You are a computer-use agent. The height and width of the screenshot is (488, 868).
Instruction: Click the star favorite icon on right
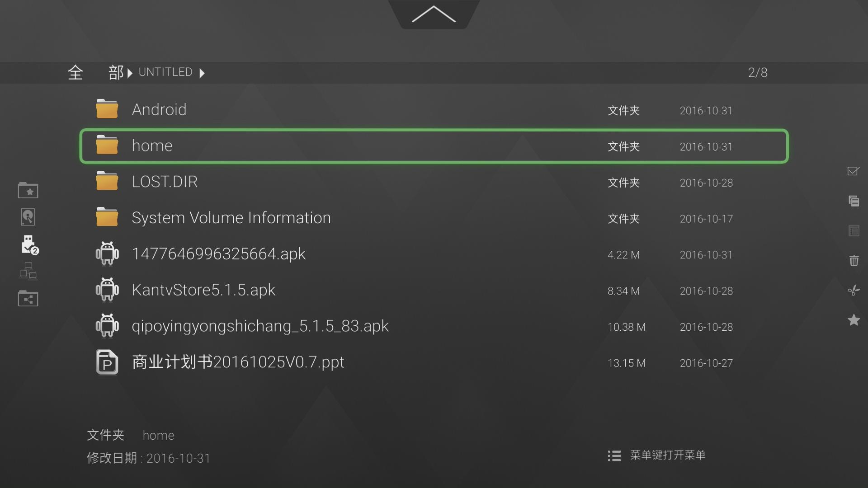[854, 320]
